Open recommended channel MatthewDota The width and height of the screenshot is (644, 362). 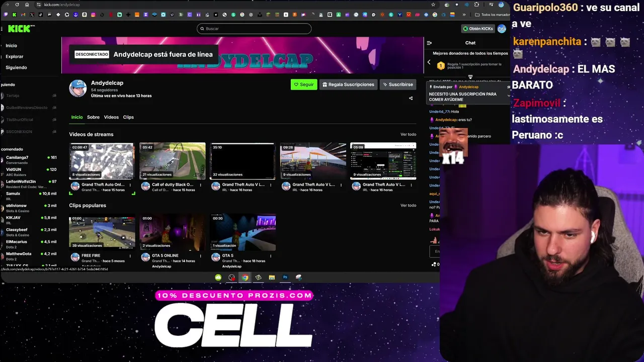[x=29, y=256]
